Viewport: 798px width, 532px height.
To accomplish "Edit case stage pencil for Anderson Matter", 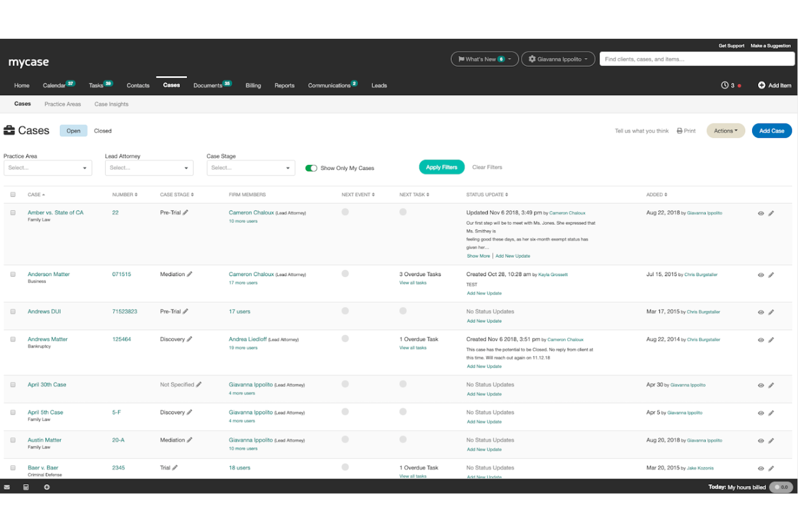I will click(189, 274).
